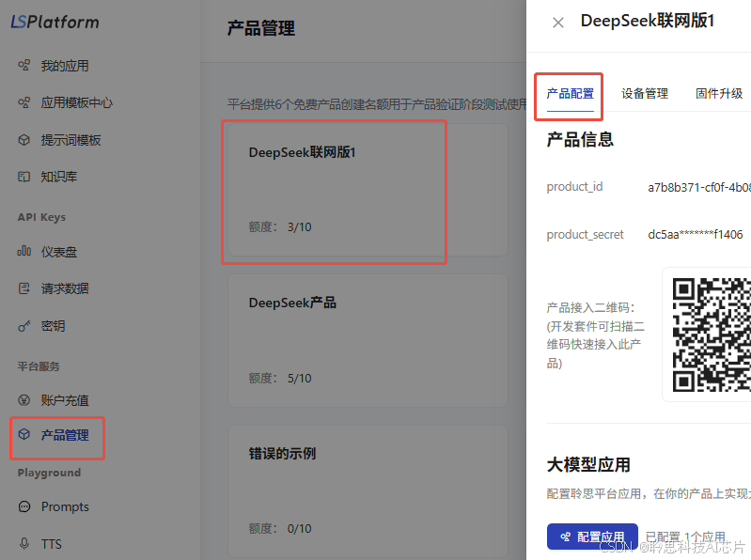Open the 提示词模板 menu item
This screenshot has height=560, width=751.
pyautogui.click(x=70, y=140)
